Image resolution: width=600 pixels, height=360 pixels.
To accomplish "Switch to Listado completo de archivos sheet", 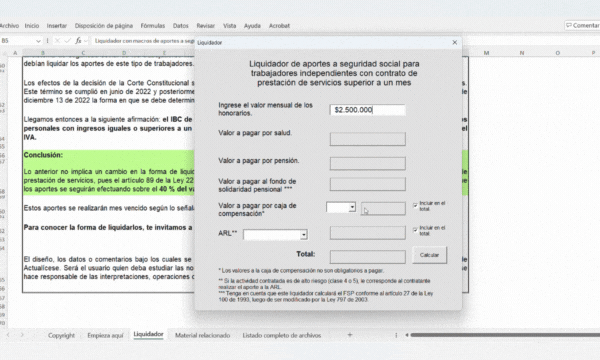I will point(282,335).
